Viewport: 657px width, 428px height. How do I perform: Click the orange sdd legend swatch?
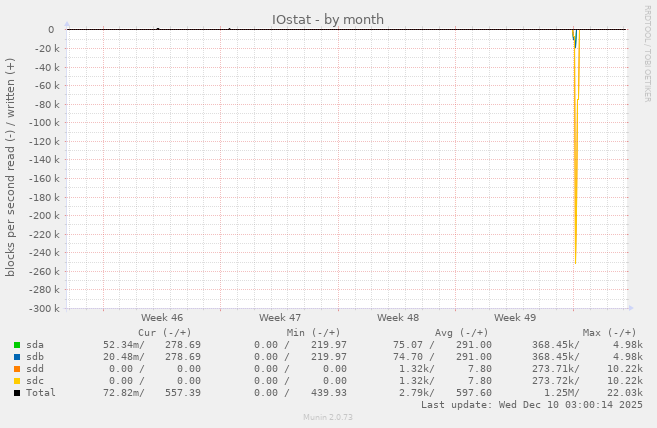17,368
